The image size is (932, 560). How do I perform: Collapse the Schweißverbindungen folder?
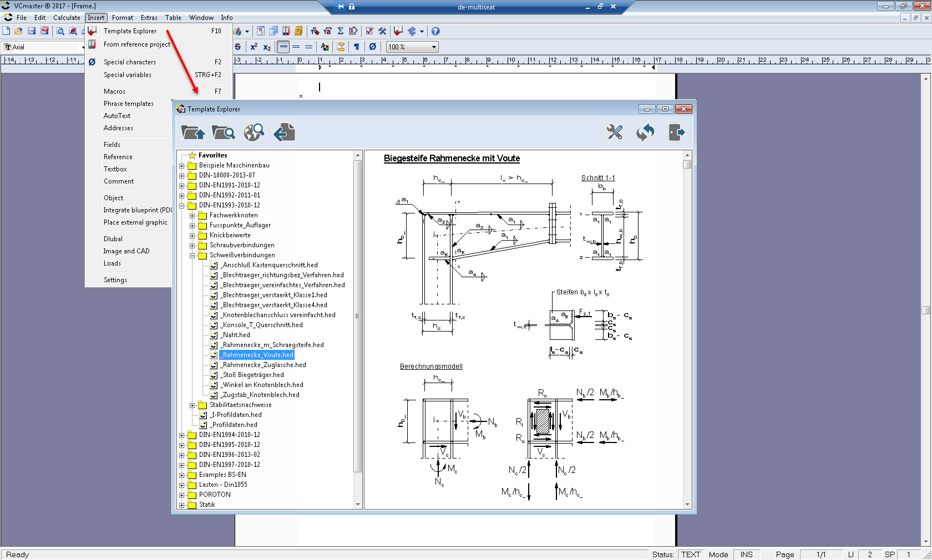pyautogui.click(x=192, y=256)
